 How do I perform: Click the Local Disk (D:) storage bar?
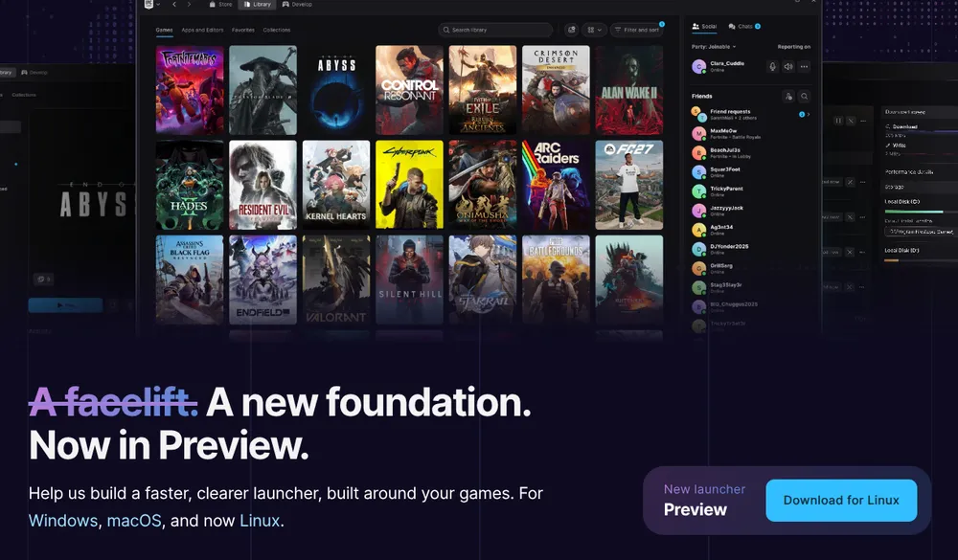click(922, 260)
